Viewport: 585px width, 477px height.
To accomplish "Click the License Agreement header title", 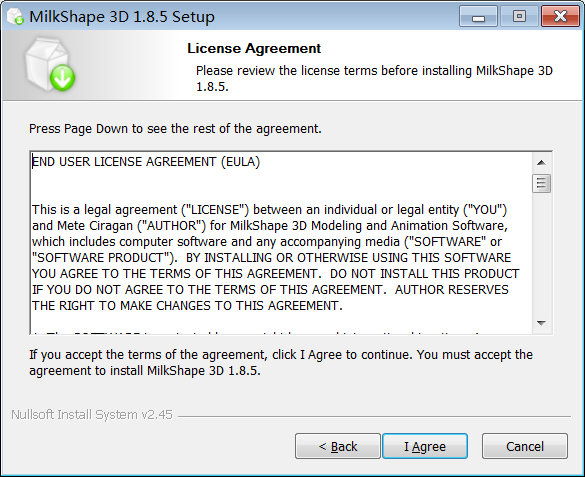I will pos(254,48).
